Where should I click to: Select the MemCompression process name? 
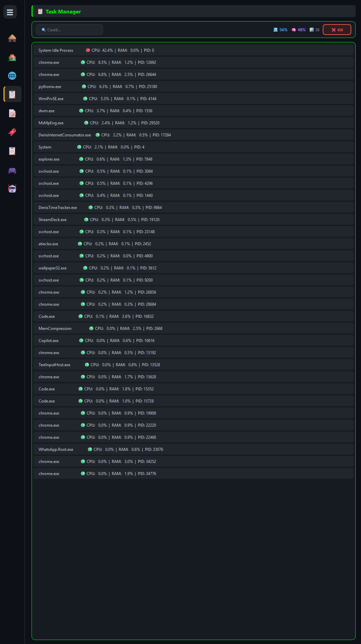point(55,329)
